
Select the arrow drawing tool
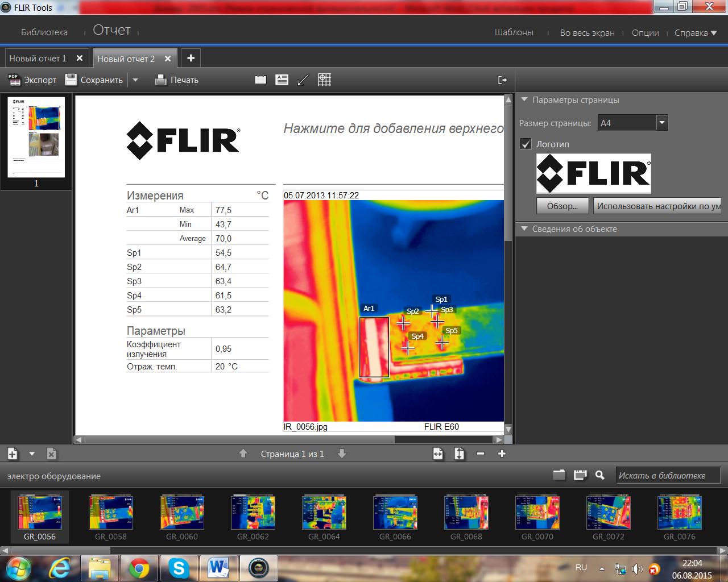303,80
